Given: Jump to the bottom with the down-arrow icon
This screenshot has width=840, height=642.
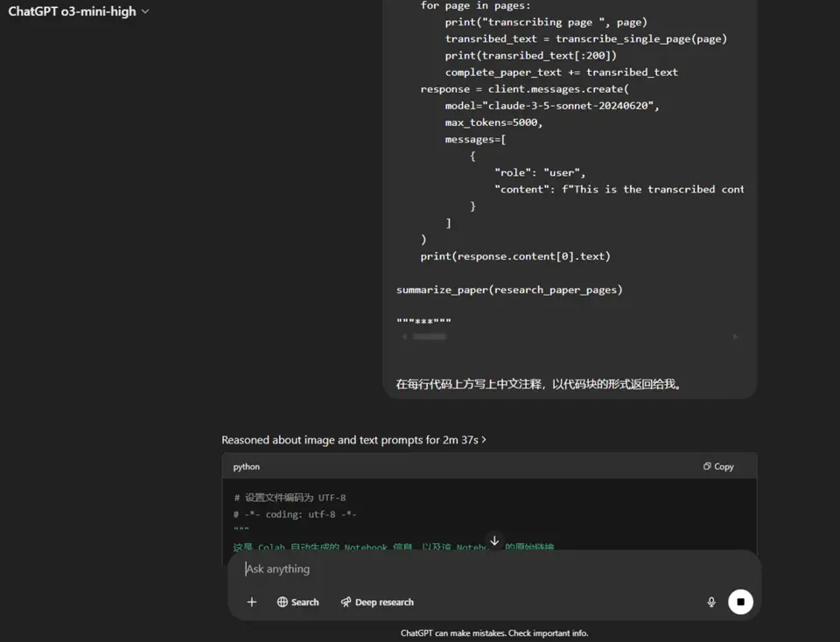Looking at the screenshot, I should pyautogui.click(x=494, y=541).
